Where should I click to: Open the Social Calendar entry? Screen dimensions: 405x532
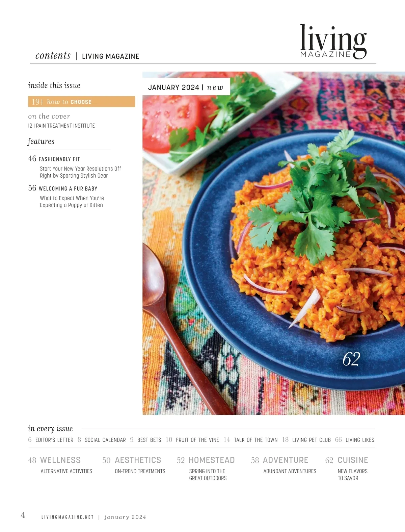[x=102, y=440]
